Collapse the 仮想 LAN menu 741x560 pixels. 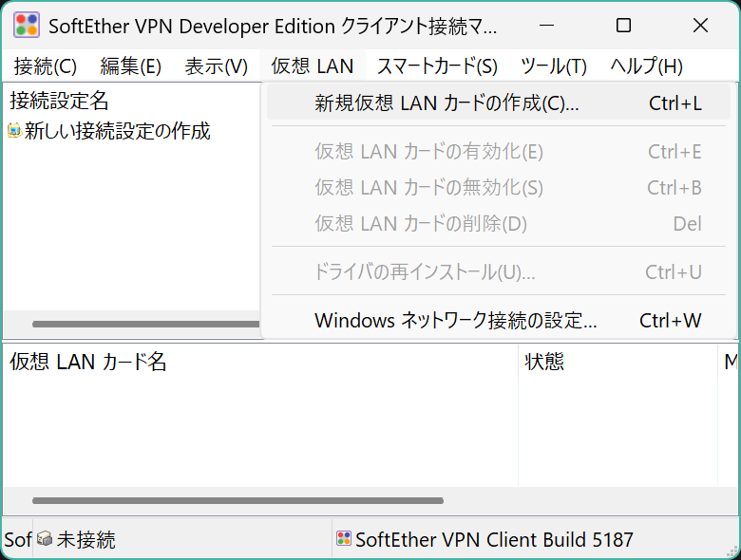click(x=312, y=66)
